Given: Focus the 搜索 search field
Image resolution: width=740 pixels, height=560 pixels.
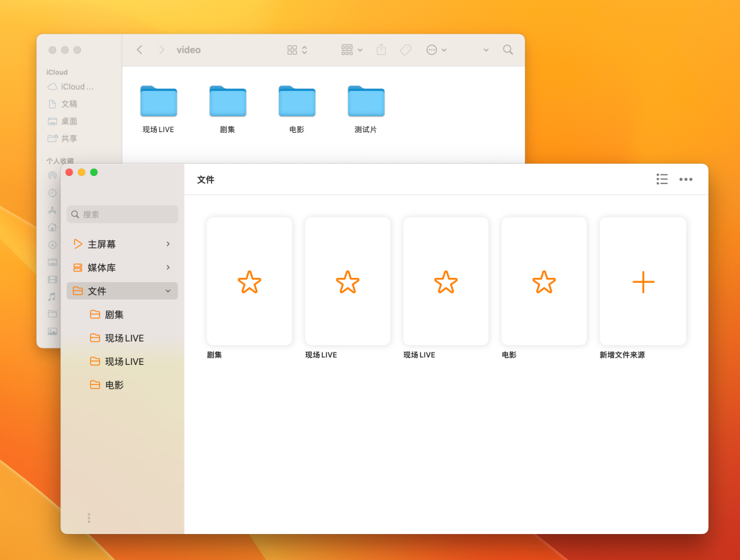Looking at the screenshot, I should (122, 214).
